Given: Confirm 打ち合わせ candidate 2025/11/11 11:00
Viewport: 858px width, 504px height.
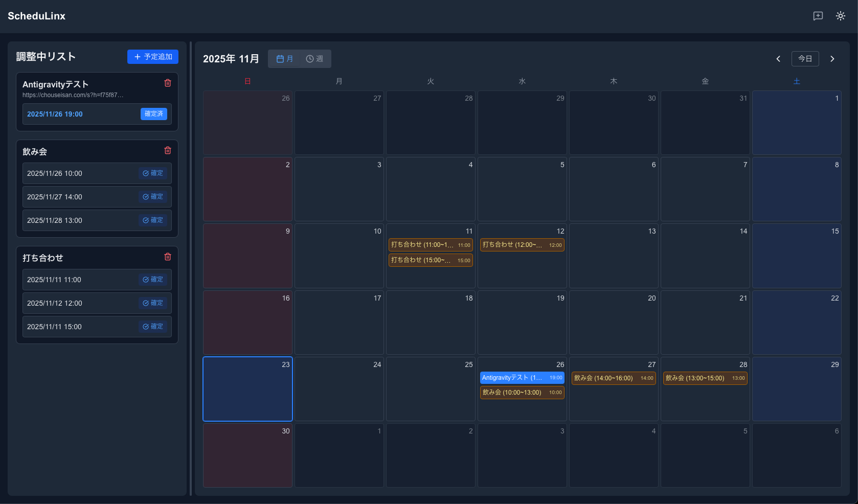Looking at the screenshot, I should 153,280.
